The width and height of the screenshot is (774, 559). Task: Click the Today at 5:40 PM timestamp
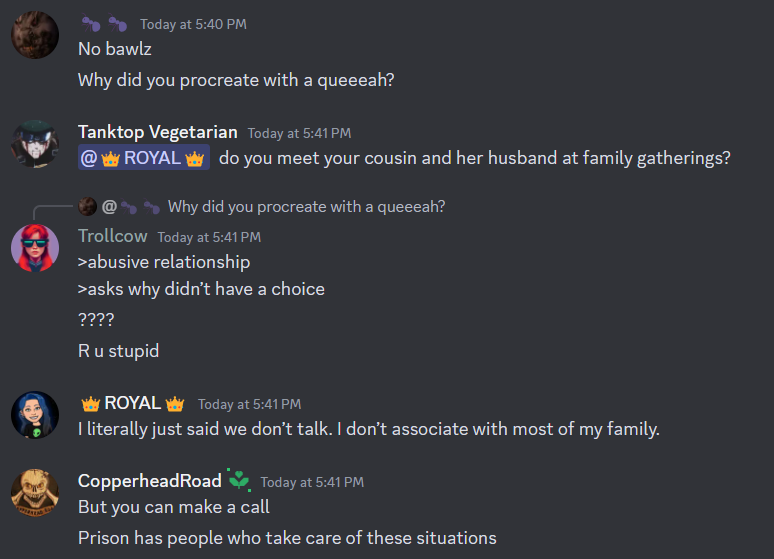pyautogui.click(x=193, y=24)
